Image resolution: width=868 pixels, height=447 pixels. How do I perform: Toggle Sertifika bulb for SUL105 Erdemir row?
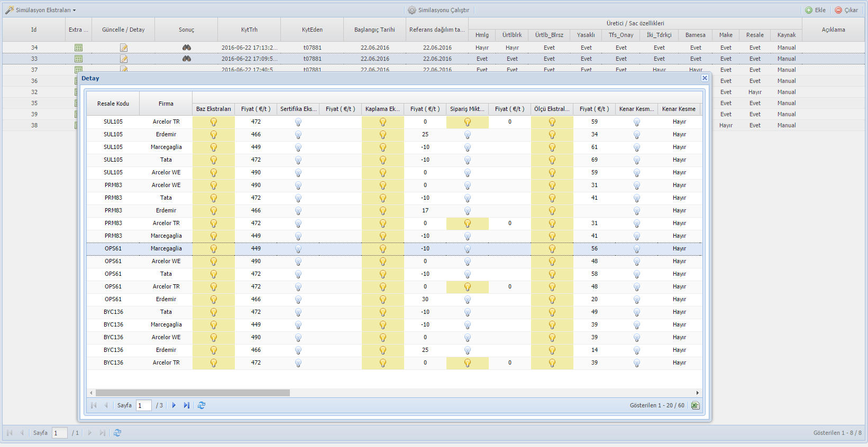point(298,134)
